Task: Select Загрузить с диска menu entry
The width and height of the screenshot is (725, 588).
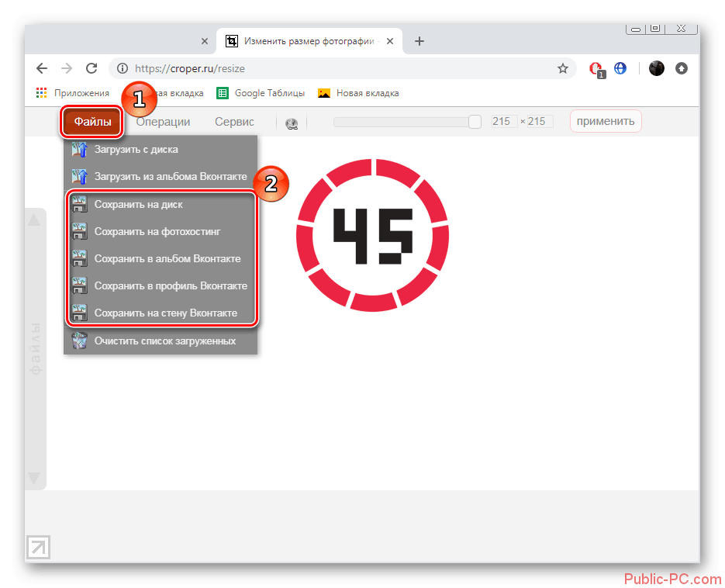Action: click(161, 150)
